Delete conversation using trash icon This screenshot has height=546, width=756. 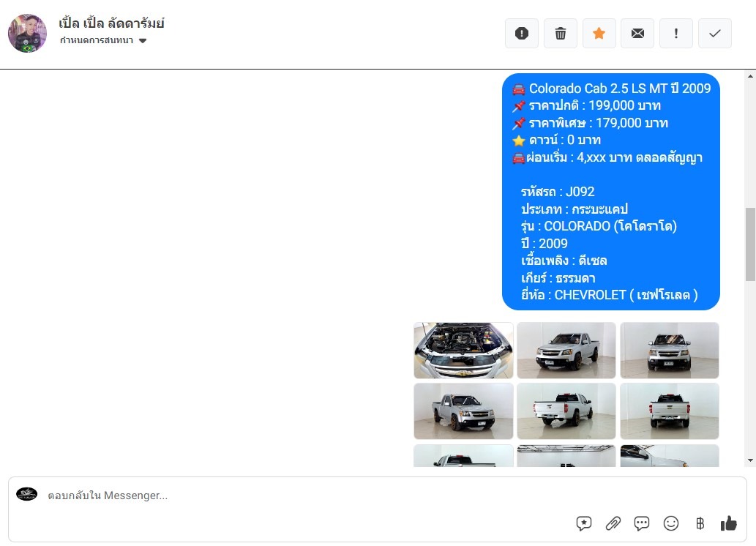point(561,33)
